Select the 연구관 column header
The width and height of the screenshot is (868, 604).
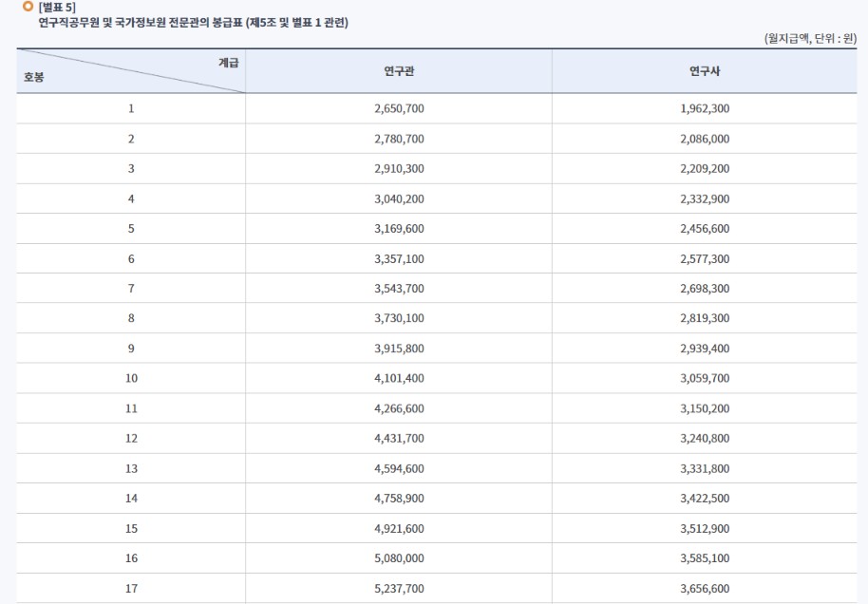point(399,73)
